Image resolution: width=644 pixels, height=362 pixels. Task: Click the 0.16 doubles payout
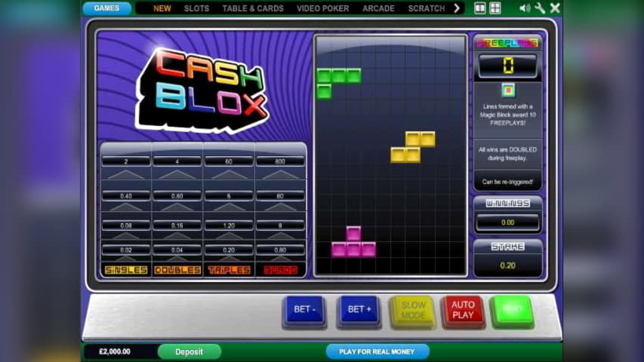[x=177, y=225]
